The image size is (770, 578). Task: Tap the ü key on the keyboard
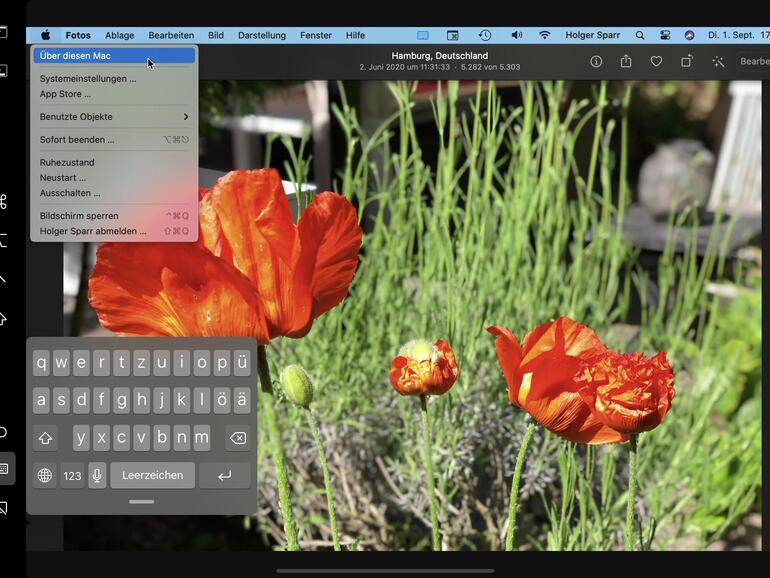coord(242,362)
